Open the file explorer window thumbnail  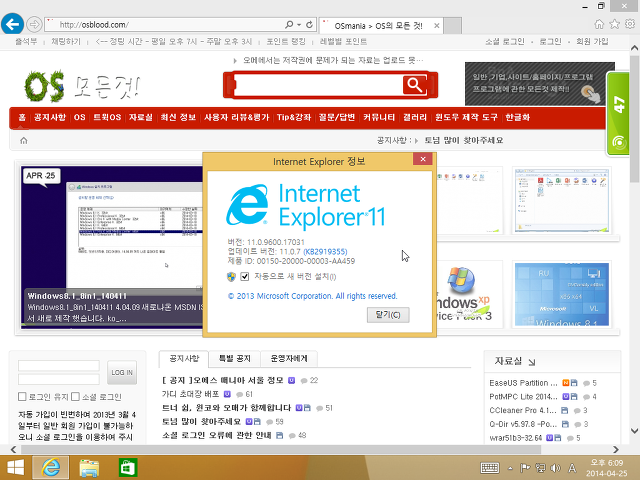point(562,200)
